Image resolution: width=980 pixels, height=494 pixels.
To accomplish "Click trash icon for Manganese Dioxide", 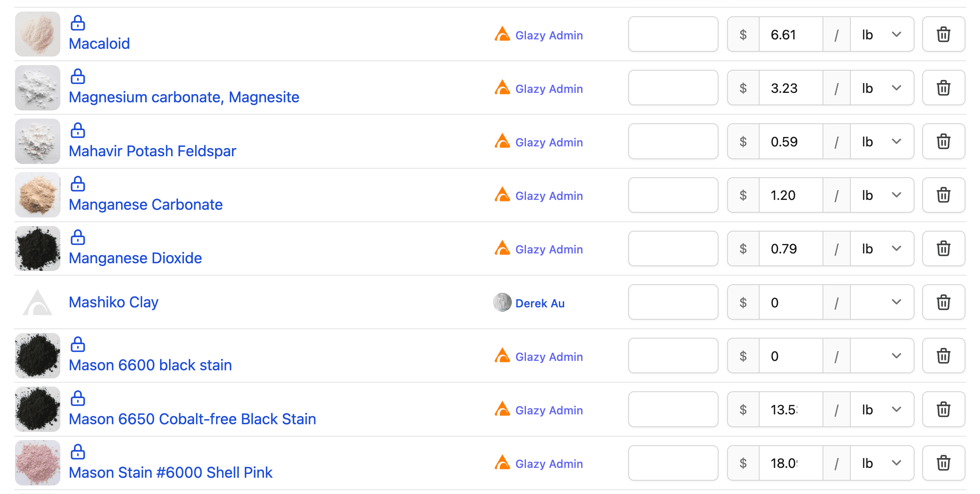I will pos(943,249).
